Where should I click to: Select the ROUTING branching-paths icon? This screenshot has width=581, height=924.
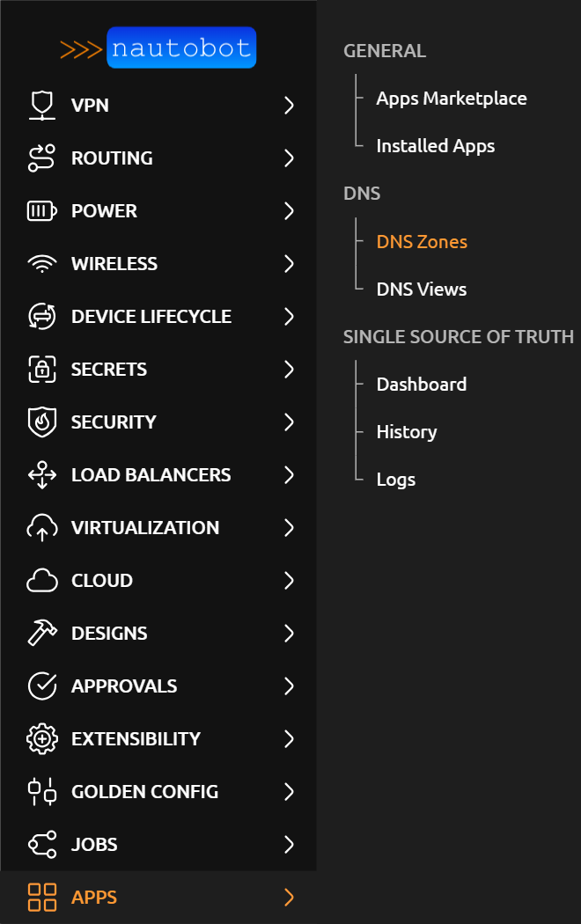pos(41,158)
